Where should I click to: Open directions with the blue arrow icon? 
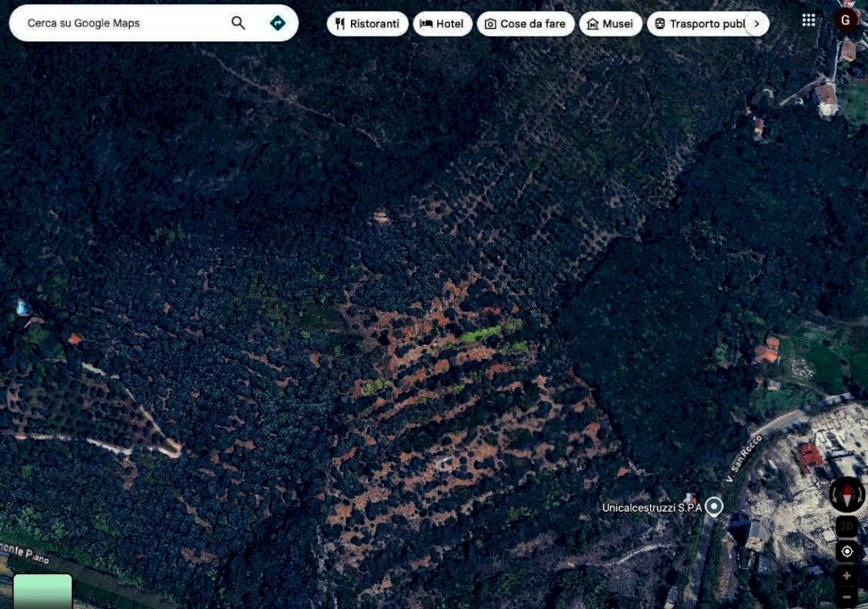point(277,23)
